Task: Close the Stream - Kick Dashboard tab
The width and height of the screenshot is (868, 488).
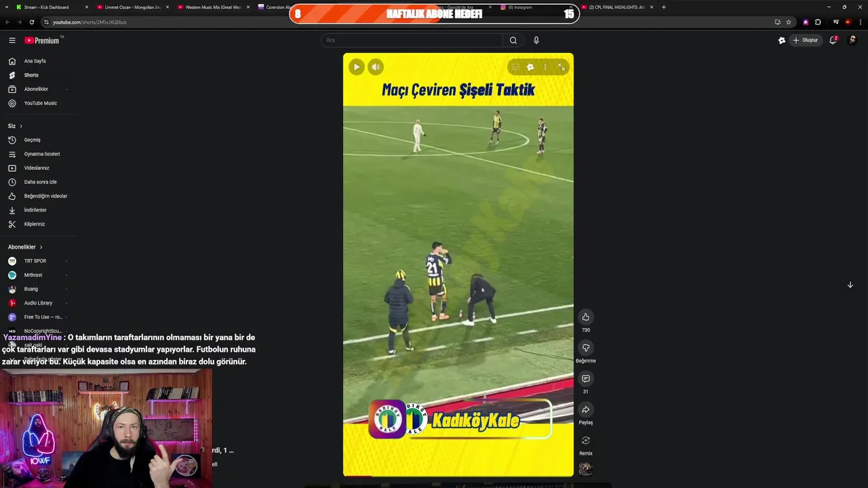Action: (86, 7)
